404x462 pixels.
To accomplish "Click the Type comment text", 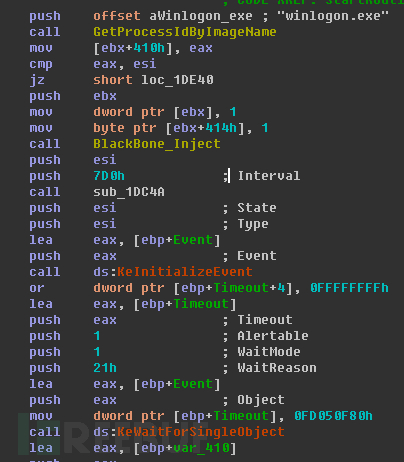I will click(253, 224).
